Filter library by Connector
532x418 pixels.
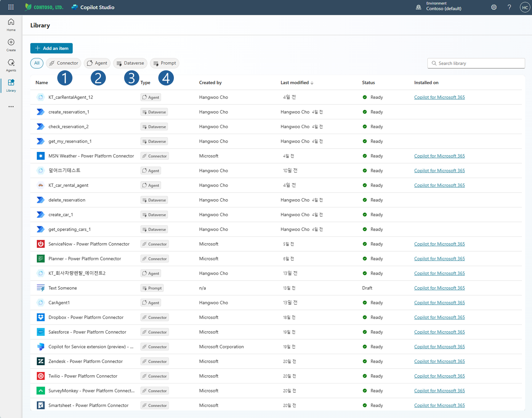tap(64, 63)
